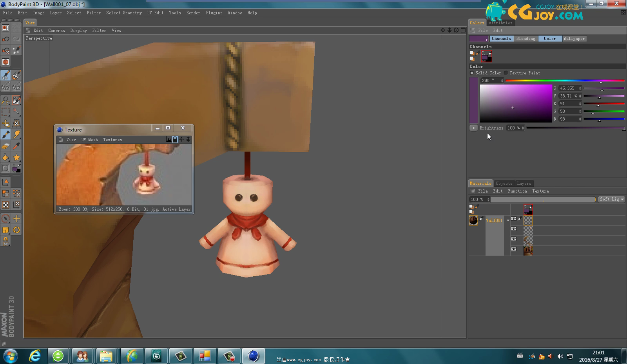This screenshot has height=364, width=627.
Task: Select the orange Rotate tool
Action: point(16,230)
